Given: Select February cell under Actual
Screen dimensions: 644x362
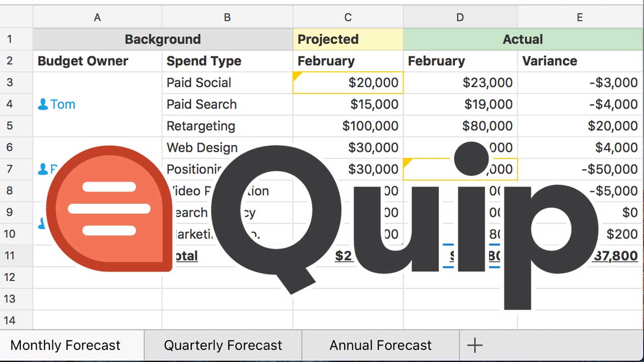Looking at the screenshot, I should point(460,61).
